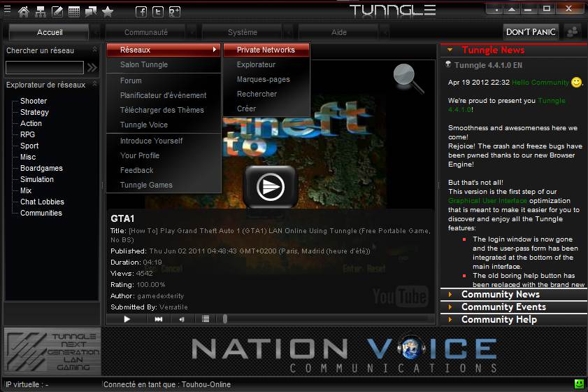Switch to the Accueil tab
Viewport: 588px width, 392px height.
(50, 32)
